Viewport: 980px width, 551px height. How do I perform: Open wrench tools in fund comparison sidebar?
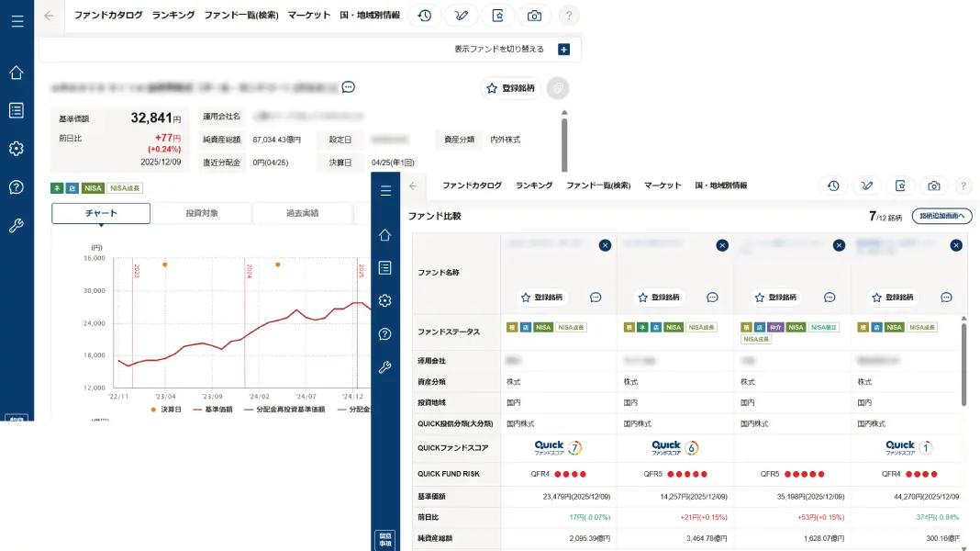pos(385,367)
